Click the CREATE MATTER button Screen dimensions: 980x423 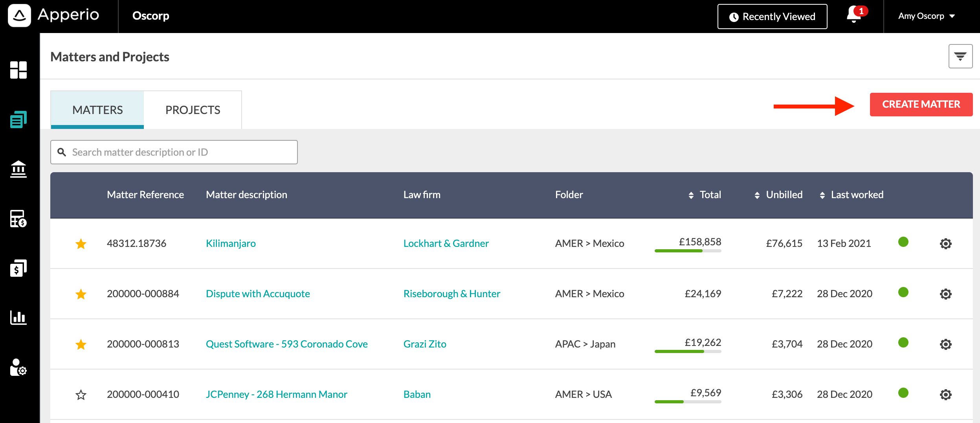tap(921, 105)
